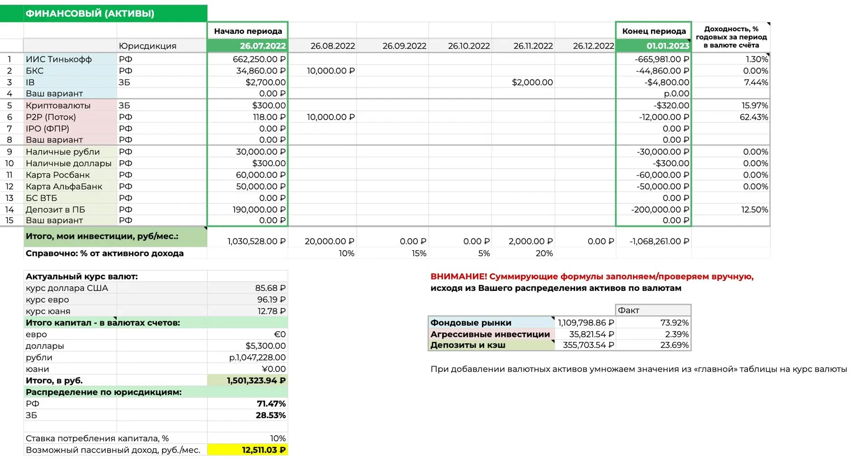Select the РФ share "71.47%"
868x467 pixels.
[x=248, y=404]
